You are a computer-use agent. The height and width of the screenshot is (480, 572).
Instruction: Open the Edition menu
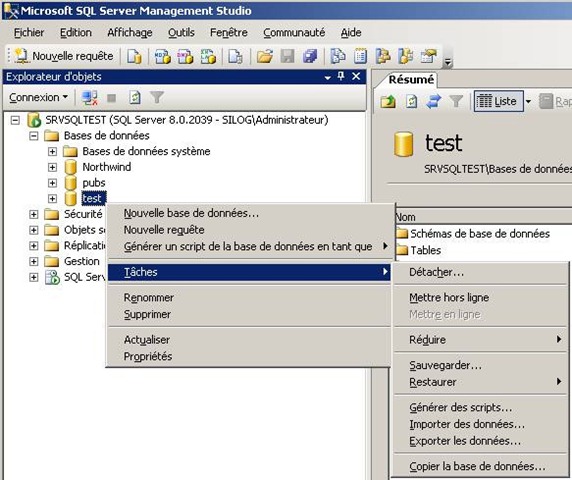(76, 32)
